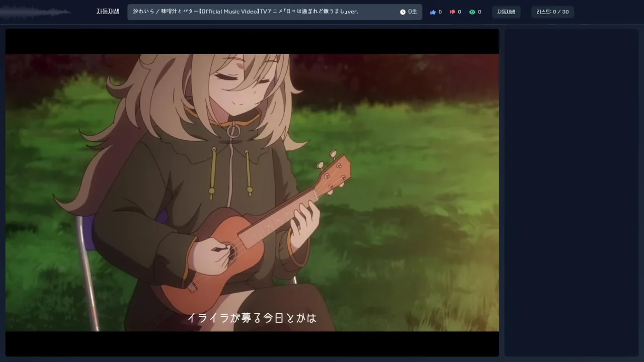This screenshot has width=644, height=362.
Task: Click the waveform logo at top-left
Action: point(35,12)
